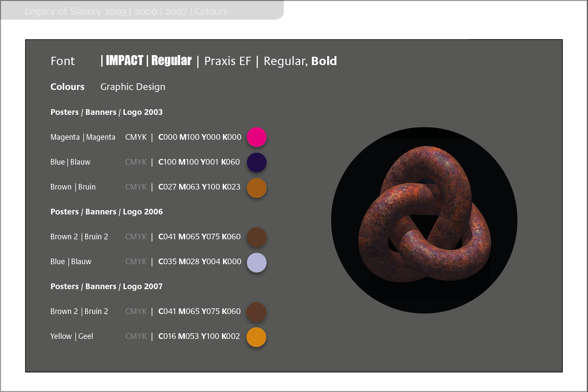Select heading 'Posters / Banners / Logo 2007'

point(107,286)
